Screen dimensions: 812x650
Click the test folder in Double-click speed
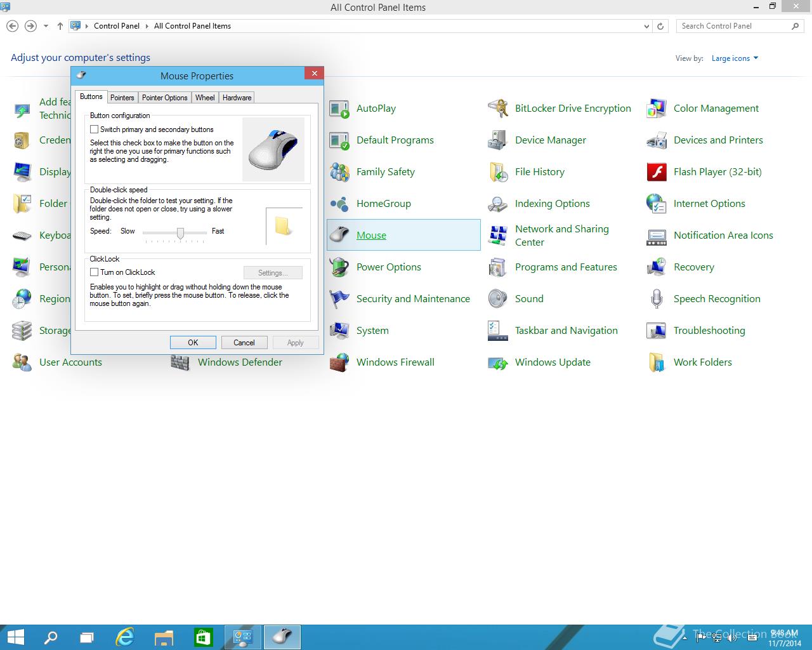click(x=283, y=226)
